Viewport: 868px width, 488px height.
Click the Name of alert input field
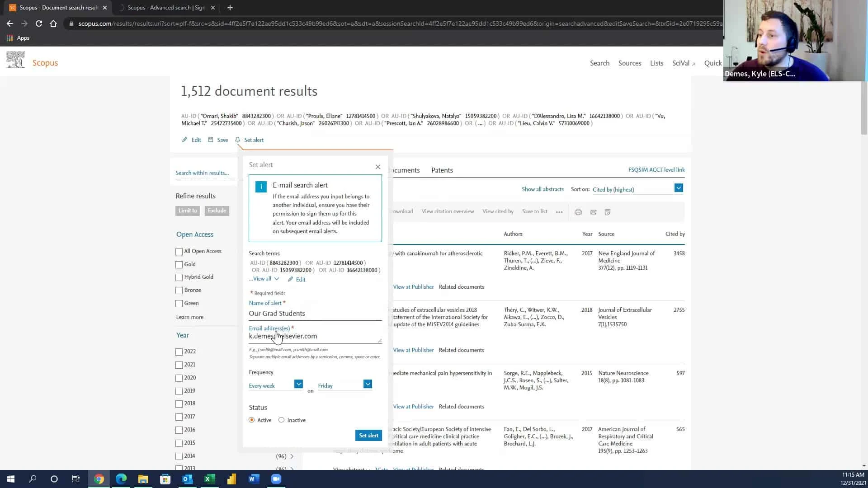pos(315,314)
